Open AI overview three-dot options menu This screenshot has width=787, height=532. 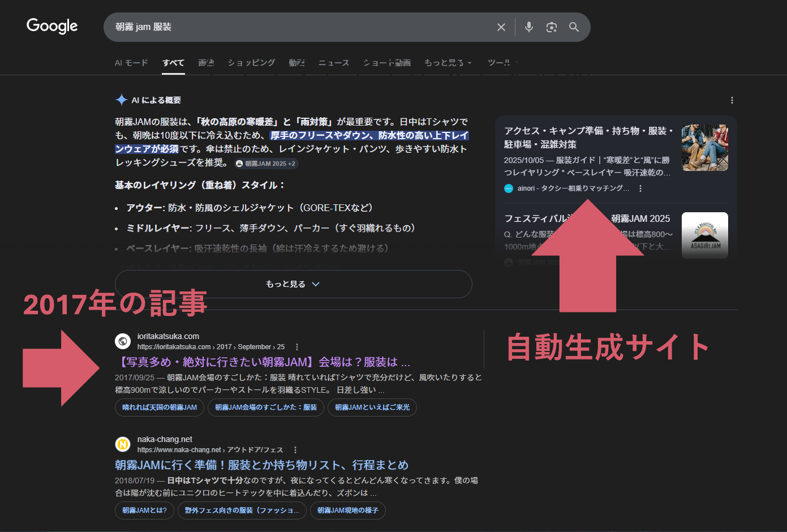732,100
